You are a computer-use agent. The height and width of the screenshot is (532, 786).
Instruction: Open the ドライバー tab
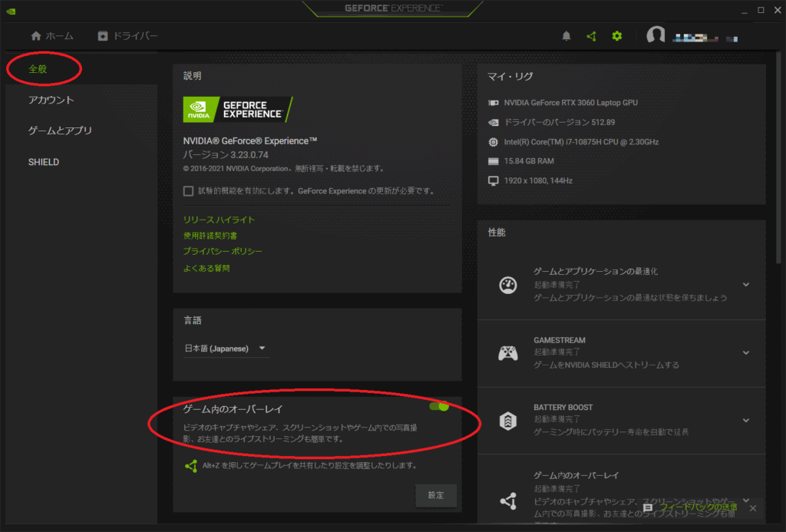click(128, 36)
